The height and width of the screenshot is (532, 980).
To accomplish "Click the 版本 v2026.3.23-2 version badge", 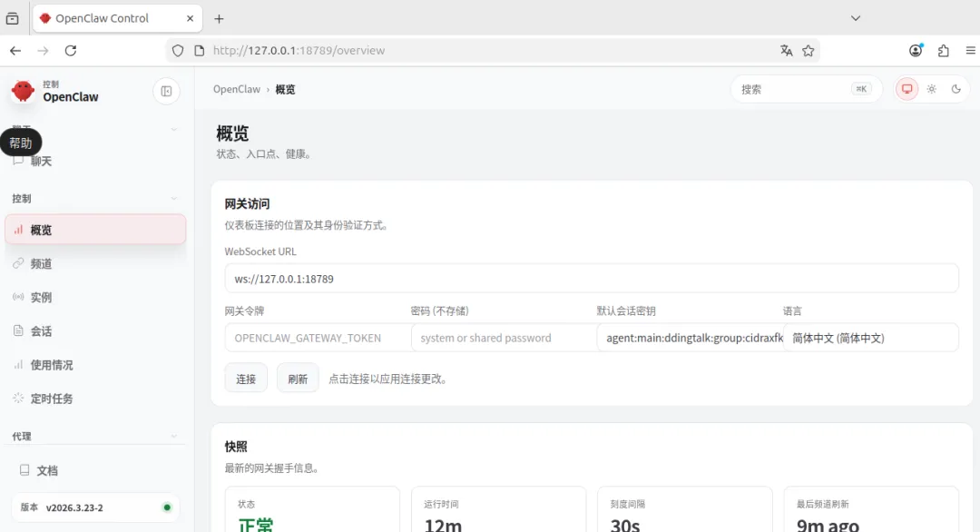I will [95, 507].
